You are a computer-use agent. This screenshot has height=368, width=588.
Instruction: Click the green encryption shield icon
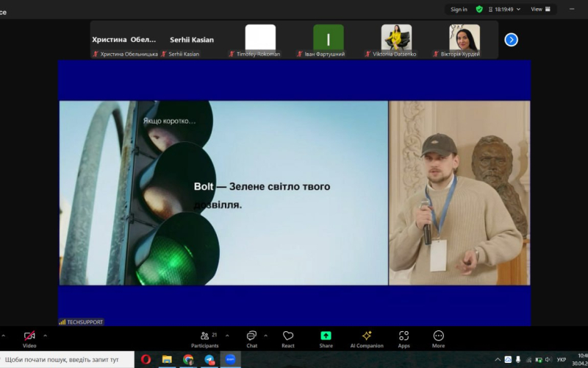pos(479,10)
